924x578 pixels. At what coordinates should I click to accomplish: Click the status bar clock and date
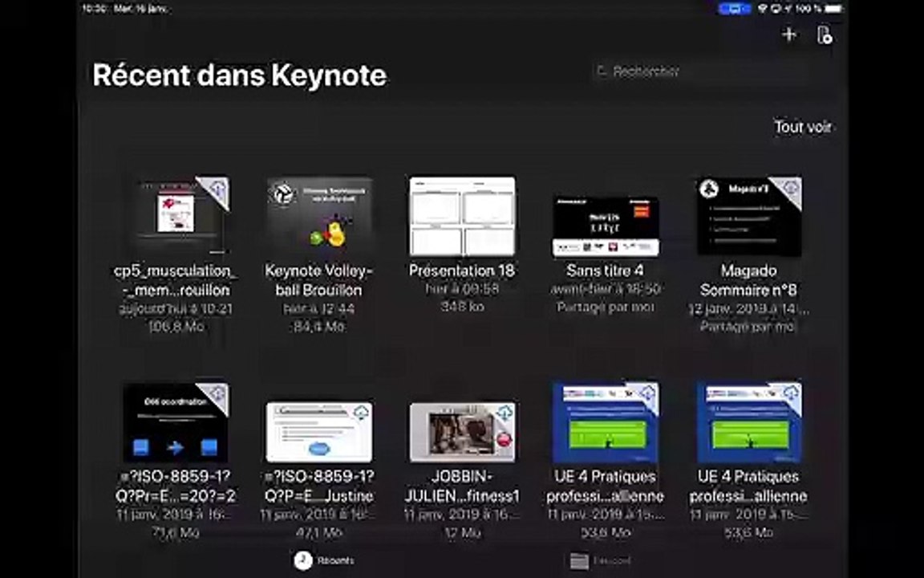click(x=124, y=9)
